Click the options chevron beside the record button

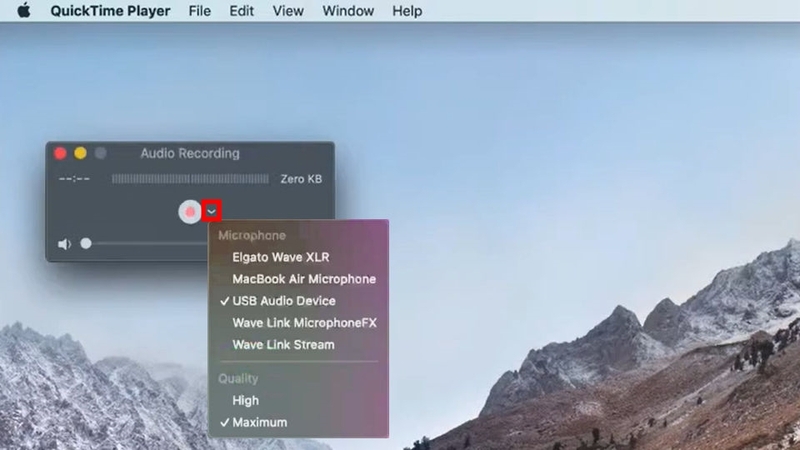click(x=211, y=211)
